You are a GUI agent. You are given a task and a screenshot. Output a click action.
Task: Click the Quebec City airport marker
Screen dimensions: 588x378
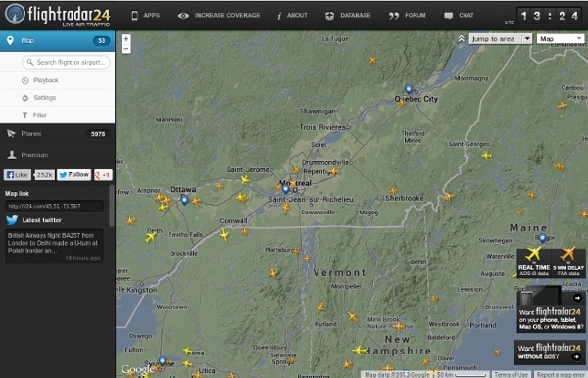[409, 89]
